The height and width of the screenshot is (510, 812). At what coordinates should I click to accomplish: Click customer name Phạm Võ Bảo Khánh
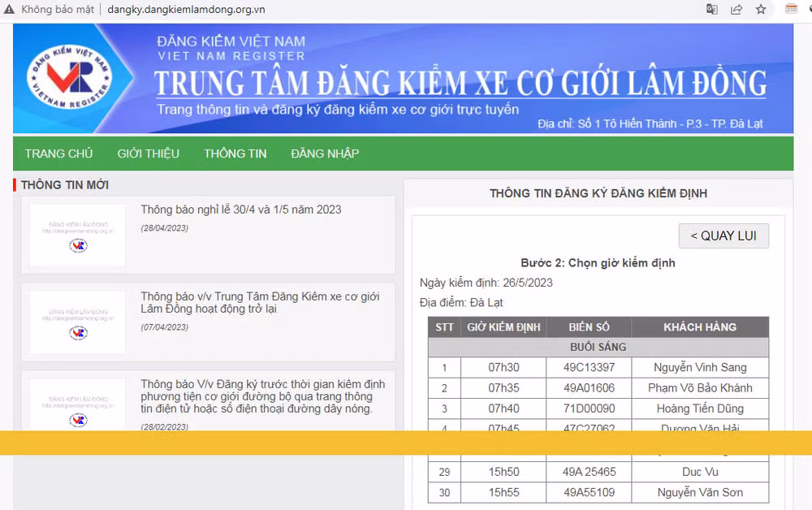point(700,388)
